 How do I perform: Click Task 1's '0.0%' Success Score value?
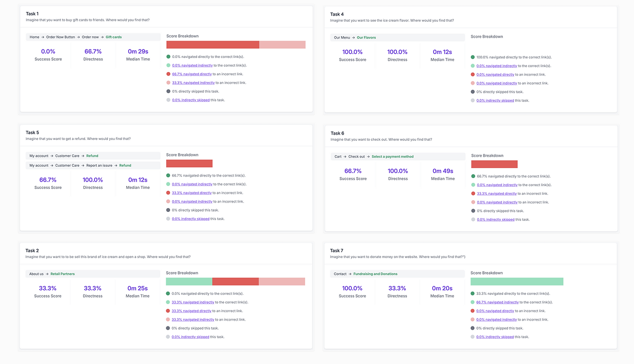click(48, 51)
